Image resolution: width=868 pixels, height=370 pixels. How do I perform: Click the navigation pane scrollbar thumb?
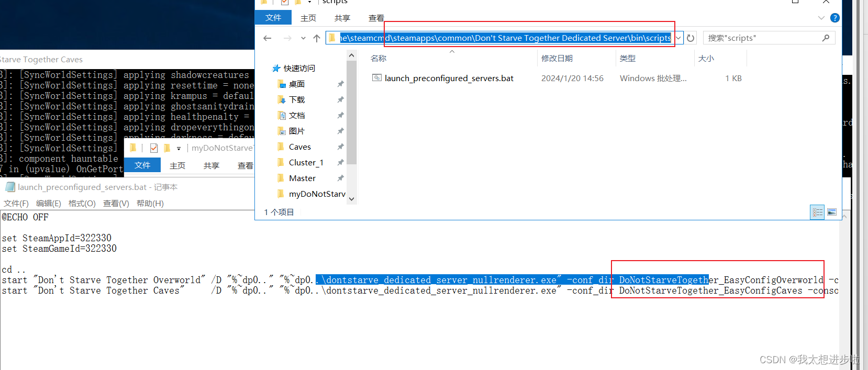click(x=352, y=113)
